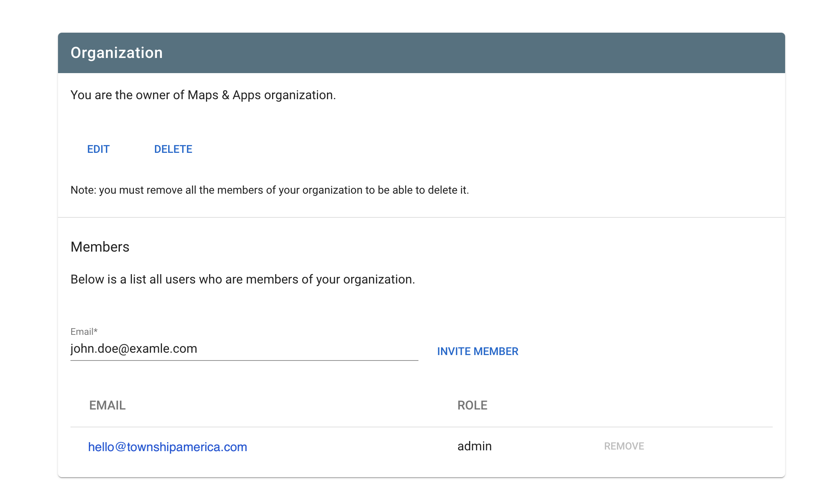Click the note about removing members

[270, 190]
